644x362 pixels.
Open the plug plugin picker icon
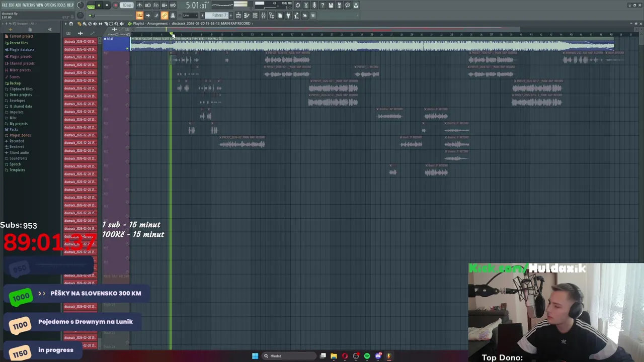[288, 16]
